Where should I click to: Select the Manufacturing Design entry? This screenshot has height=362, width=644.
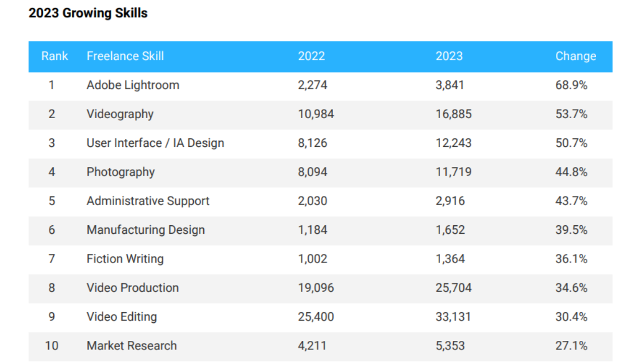tap(146, 230)
